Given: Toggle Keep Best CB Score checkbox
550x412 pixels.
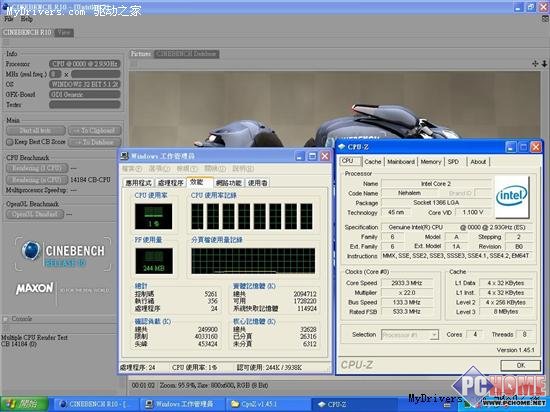Looking at the screenshot, I should coord(9,142).
